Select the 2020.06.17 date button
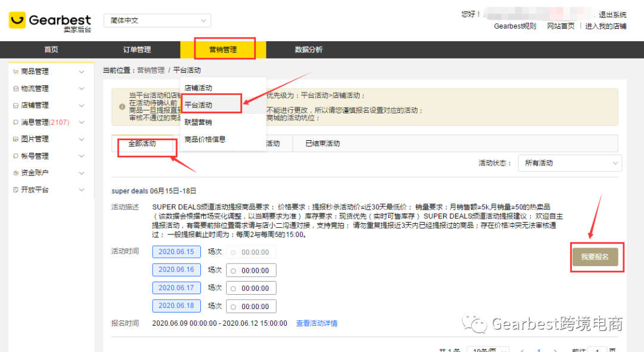Screen dimensions: 644x352 coord(176,288)
